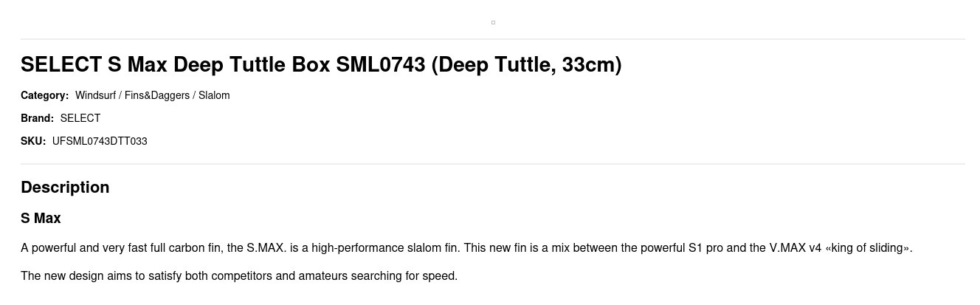Click the bold 'SKU:' label
Image resolution: width=980 pixels, height=305 pixels.
33,141
